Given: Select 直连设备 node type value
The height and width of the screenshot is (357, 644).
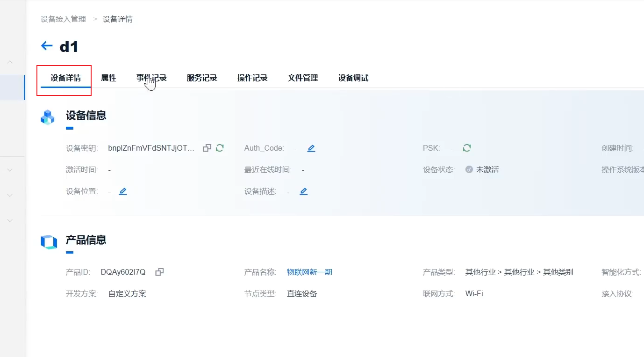Looking at the screenshot, I should point(302,294).
